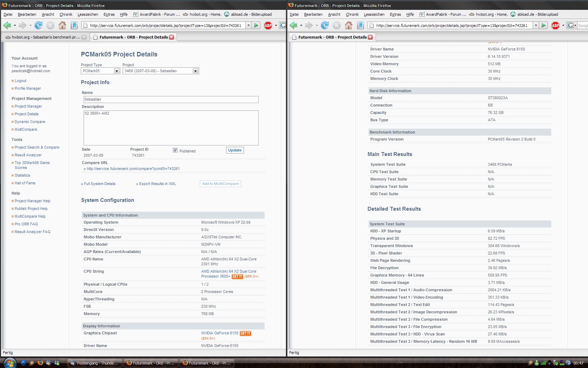Click Adblock Plus icon in left window
Screen dimensions: 588x368
pyautogui.click(x=268, y=25)
